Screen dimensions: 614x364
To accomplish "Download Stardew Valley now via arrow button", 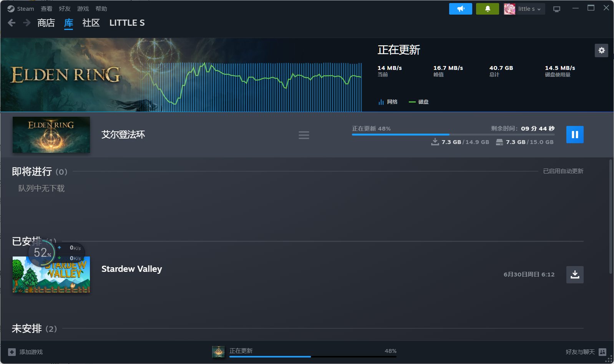I will click(575, 275).
